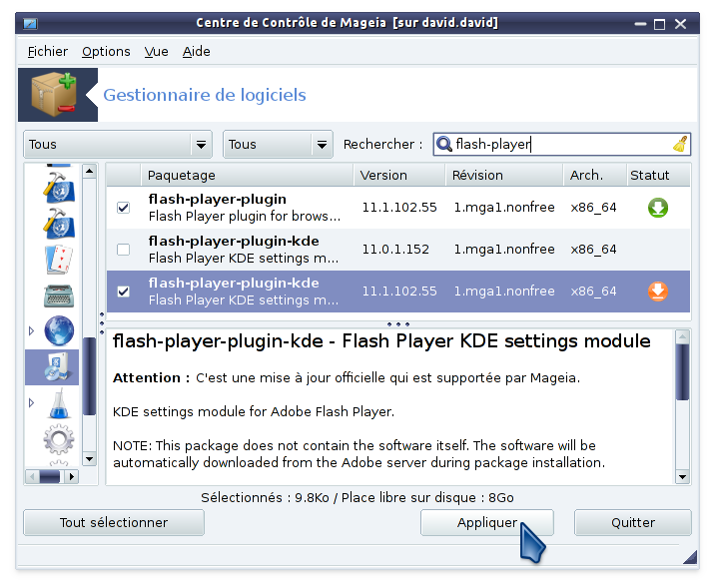Maximize the Centre de Contrôle de Mageia window

point(659,24)
